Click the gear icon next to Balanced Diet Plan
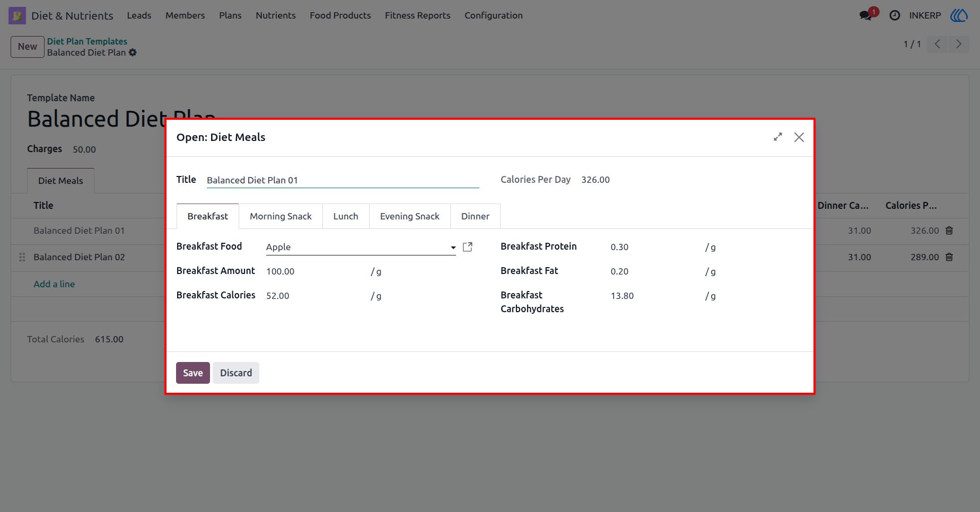 [x=133, y=52]
